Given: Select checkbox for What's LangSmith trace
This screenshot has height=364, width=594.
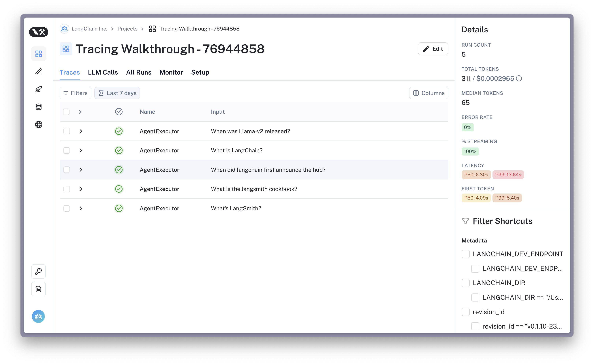Looking at the screenshot, I should click(x=67, y=208).
